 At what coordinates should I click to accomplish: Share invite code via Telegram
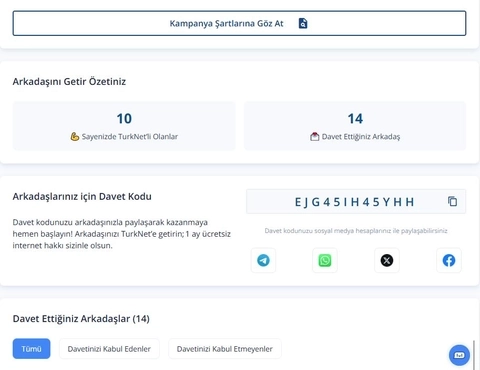click(263, 260)
